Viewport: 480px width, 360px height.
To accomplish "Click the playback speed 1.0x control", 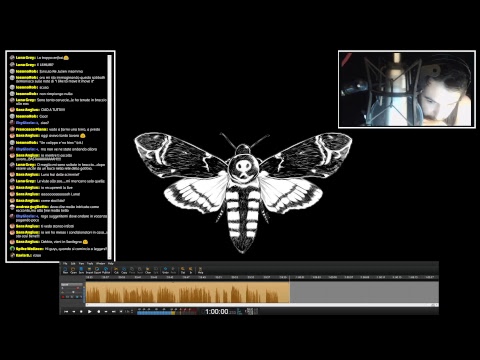I will [129, 311].
